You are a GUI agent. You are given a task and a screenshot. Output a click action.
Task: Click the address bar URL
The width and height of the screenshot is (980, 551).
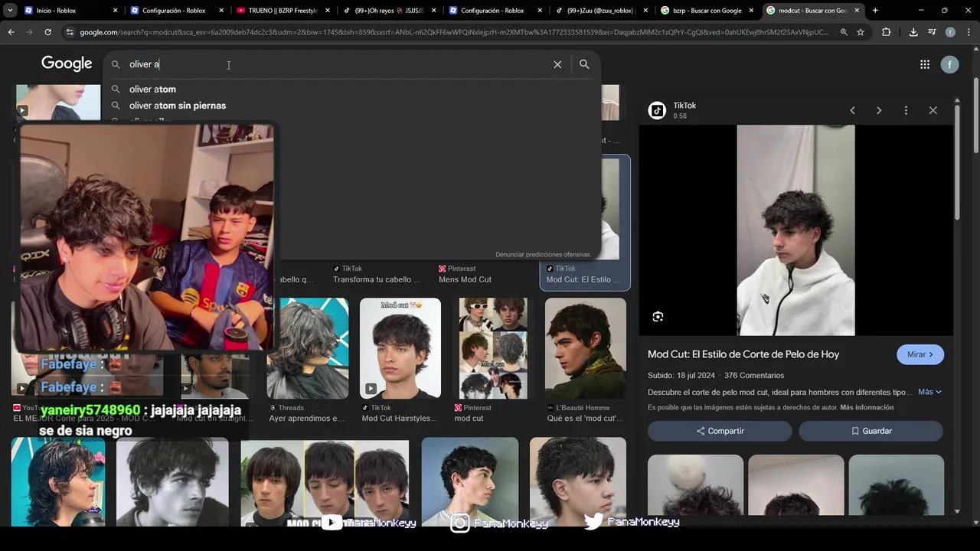coord(453,32)
